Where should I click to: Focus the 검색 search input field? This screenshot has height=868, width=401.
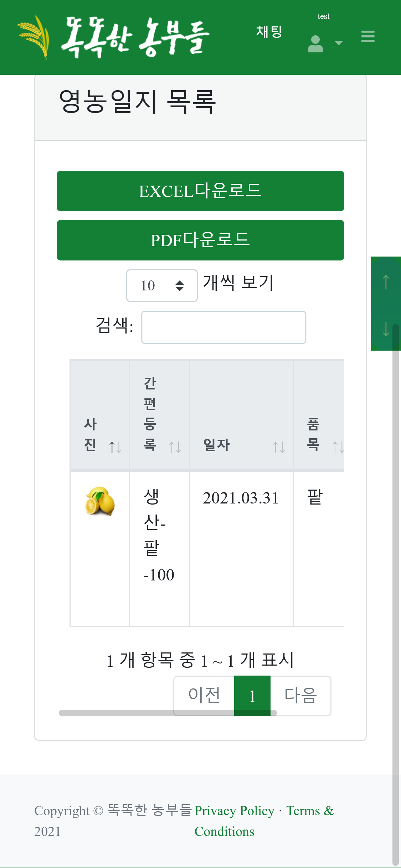223,327
